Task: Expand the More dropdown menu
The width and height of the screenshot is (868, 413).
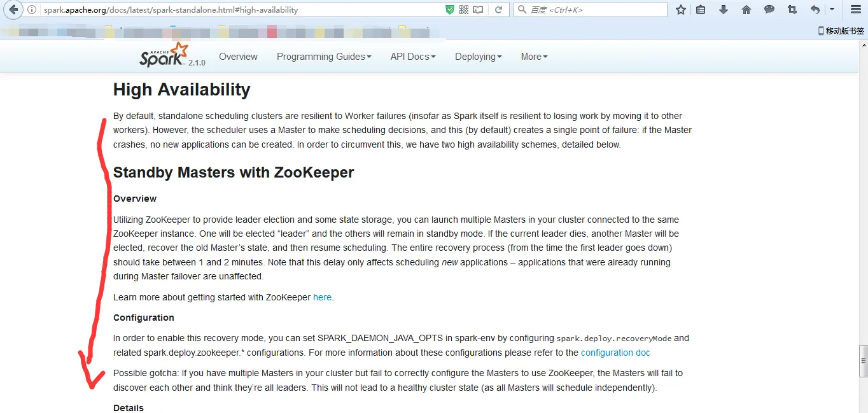Action: pyautogui.click(x=534, y=57)
